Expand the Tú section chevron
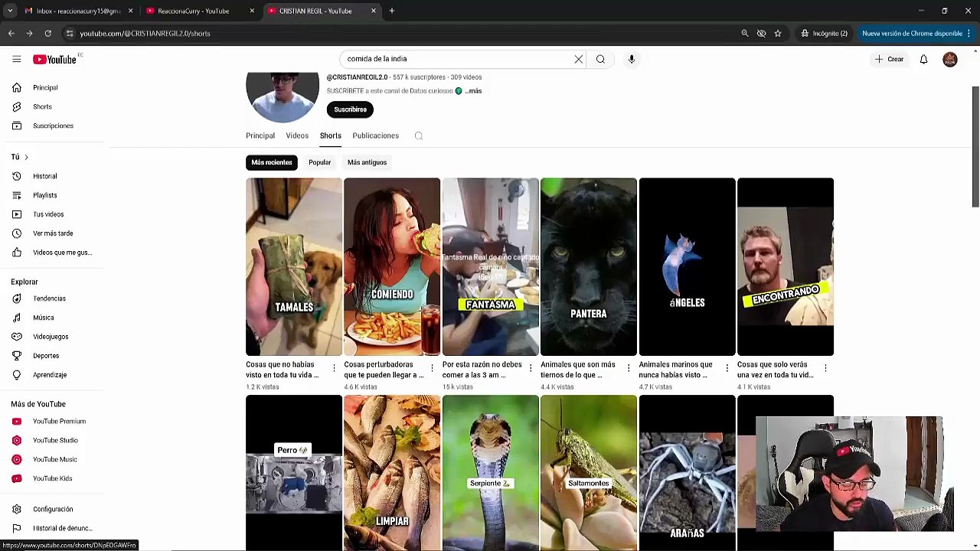Image resolution: width=980 pixels, height=551 pixels. pyautogui.click(x=26, y=157)
